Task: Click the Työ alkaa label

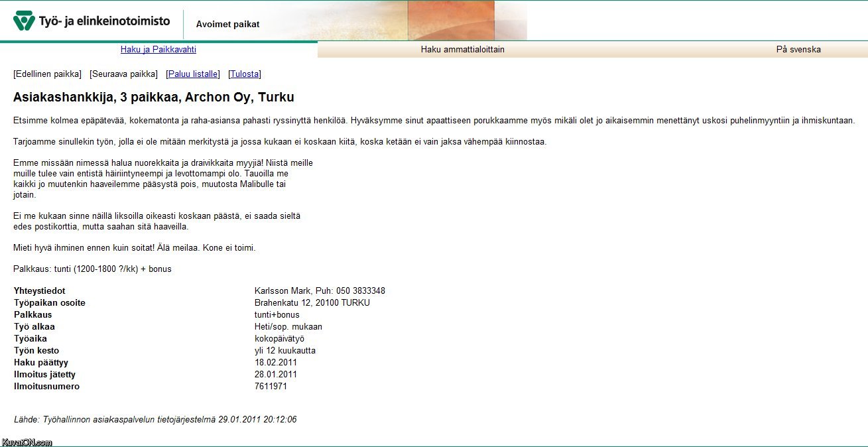Action: [x=34, y=327]
